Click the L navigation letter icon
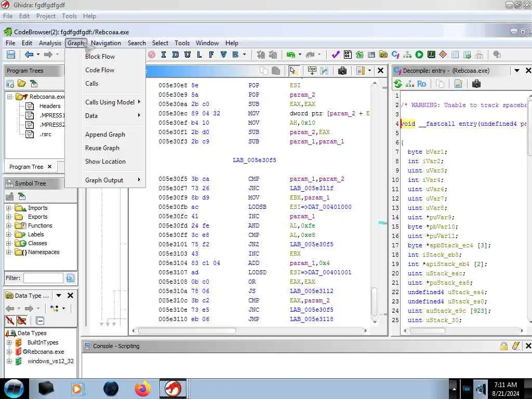 [199, 55]
